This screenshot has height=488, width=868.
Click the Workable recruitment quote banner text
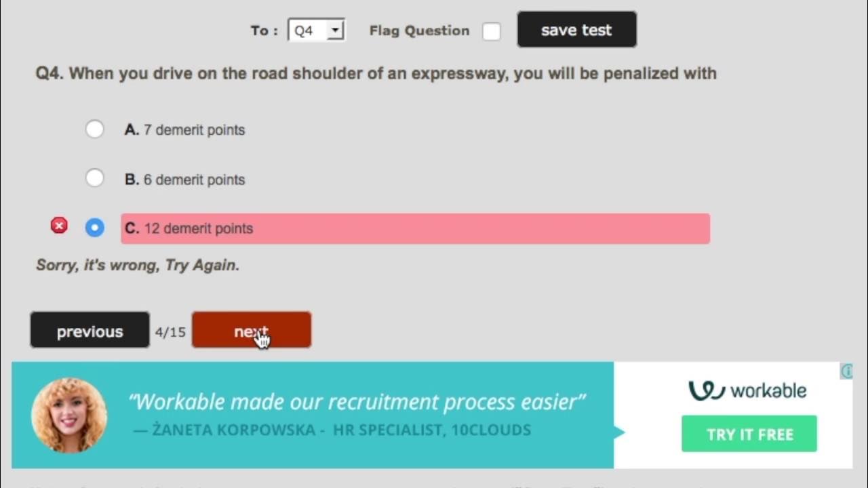coord(356,402)
